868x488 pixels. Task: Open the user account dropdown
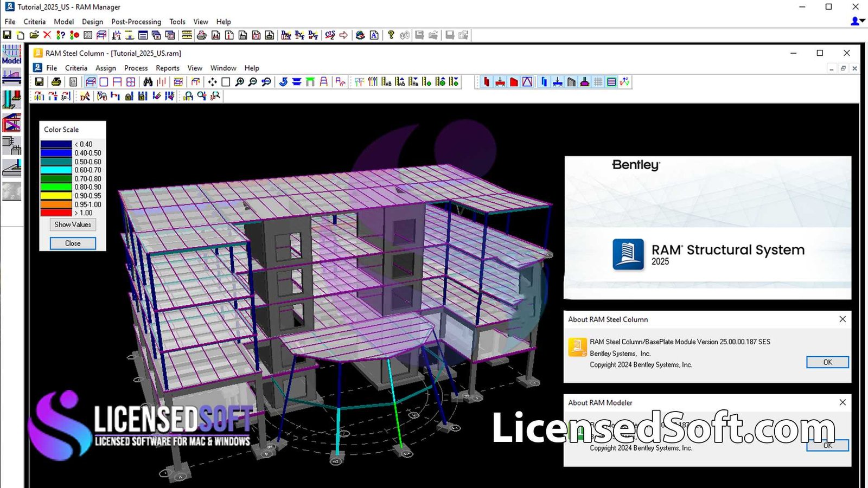tap(858, 21)
